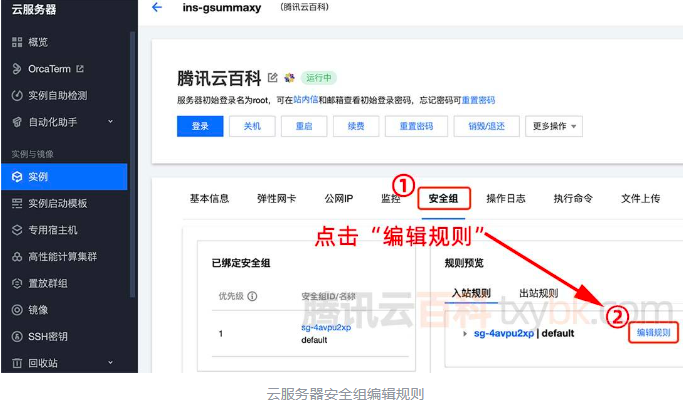Screen dimensions: 683x410
Task: Click the edit pencil icon beside 腾讯云百科
Action: pos(273,77)
